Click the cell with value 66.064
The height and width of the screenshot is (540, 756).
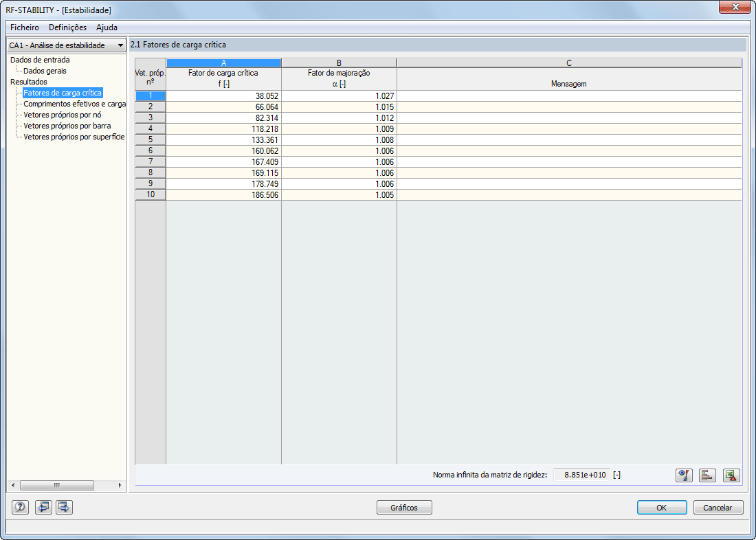[x=224, y=107]
